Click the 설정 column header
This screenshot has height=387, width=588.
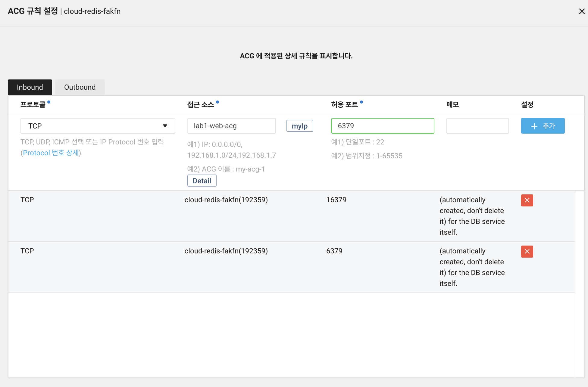[x=527, y=105]
